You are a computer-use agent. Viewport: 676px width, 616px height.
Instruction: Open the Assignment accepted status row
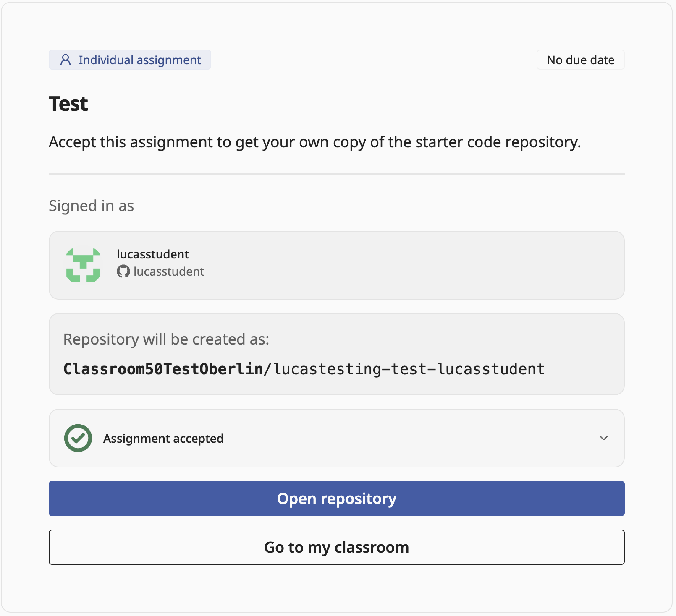pos(337,438)
